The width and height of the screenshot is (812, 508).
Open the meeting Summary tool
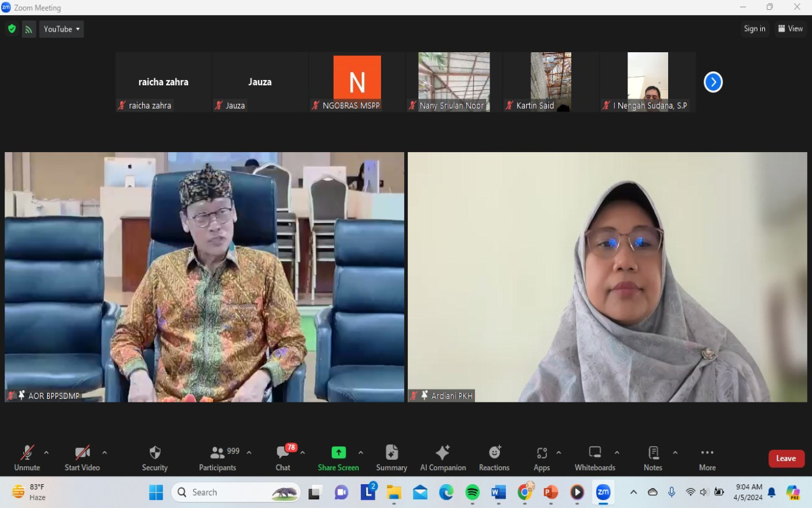pyautogui.click(x=391, y=457)
